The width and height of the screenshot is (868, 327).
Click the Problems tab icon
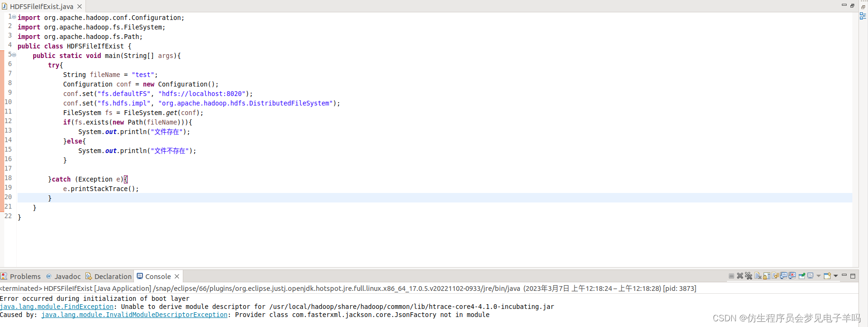coord(4,276)
